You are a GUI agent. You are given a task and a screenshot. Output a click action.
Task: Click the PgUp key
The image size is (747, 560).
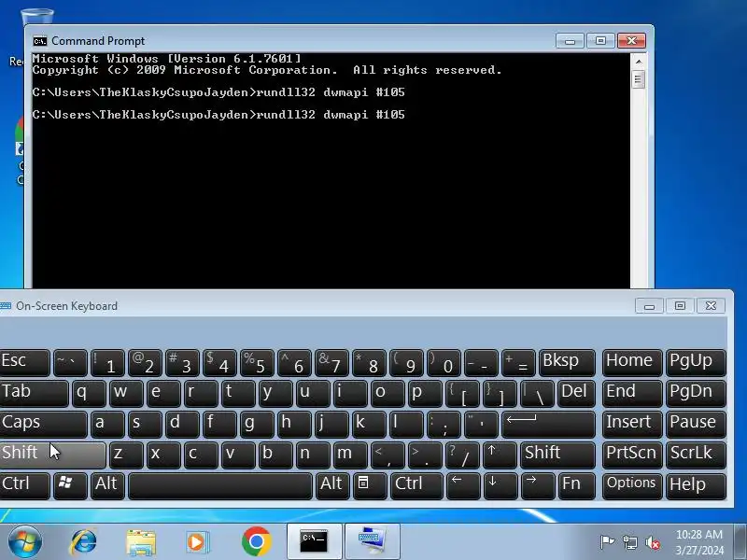pos(696,362)
